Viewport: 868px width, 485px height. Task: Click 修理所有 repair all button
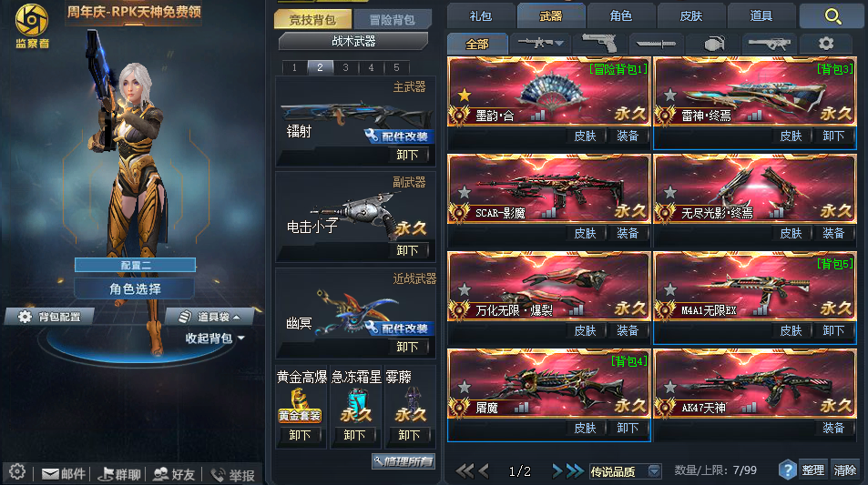pyautogui.click(x=403, y=461)
